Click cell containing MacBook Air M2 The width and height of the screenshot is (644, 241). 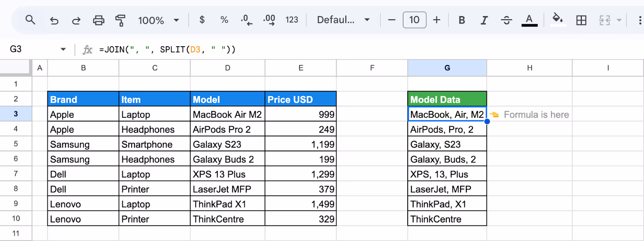(227, 114)
